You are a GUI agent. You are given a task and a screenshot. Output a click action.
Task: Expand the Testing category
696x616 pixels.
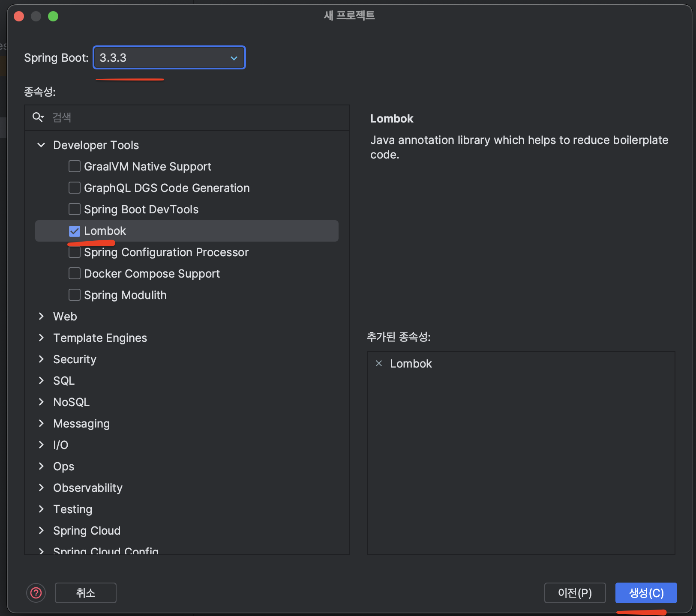[x=41, y=509]
